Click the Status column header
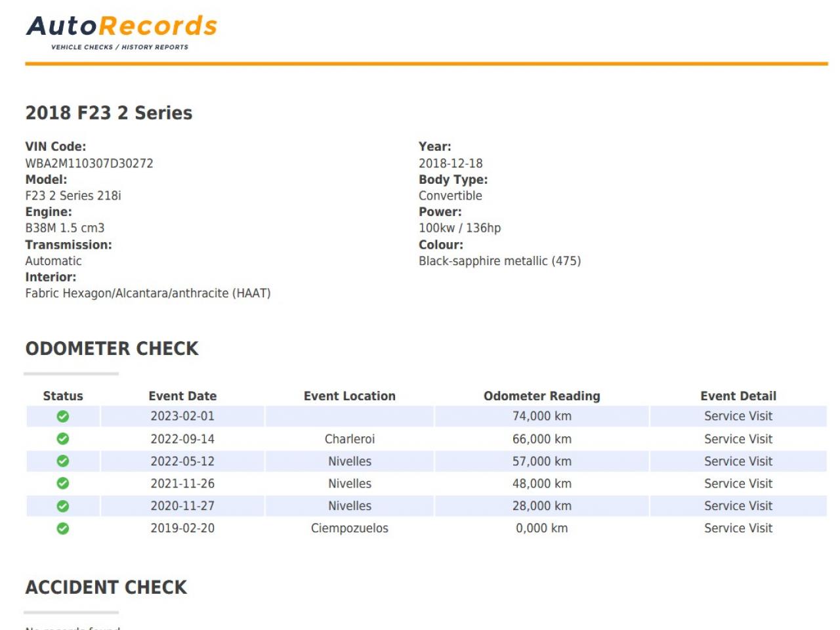 click(63, 396)
